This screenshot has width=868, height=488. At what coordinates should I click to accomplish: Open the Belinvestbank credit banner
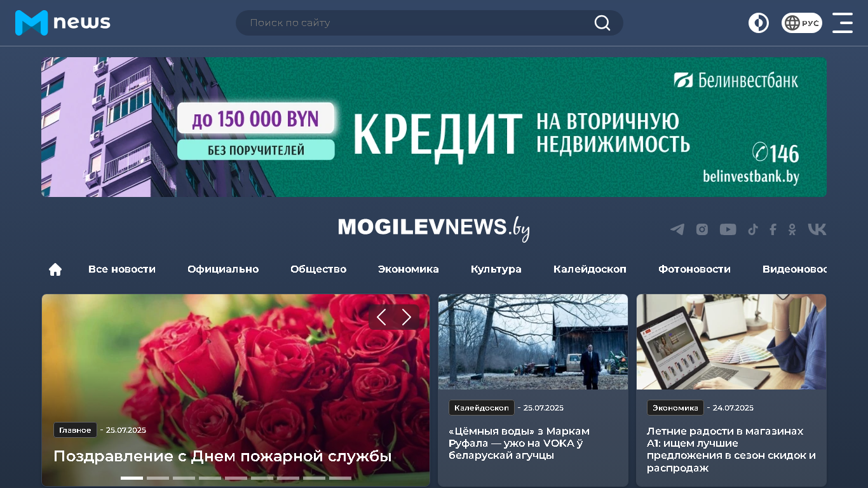(x=434, y=127)
